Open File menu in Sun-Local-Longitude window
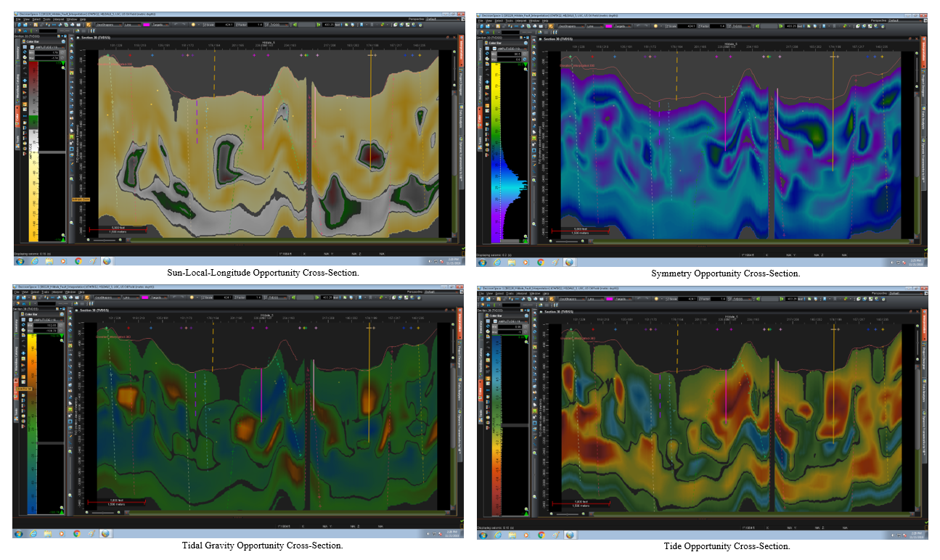This screenshot has width=940, height=560. [17, 19]
